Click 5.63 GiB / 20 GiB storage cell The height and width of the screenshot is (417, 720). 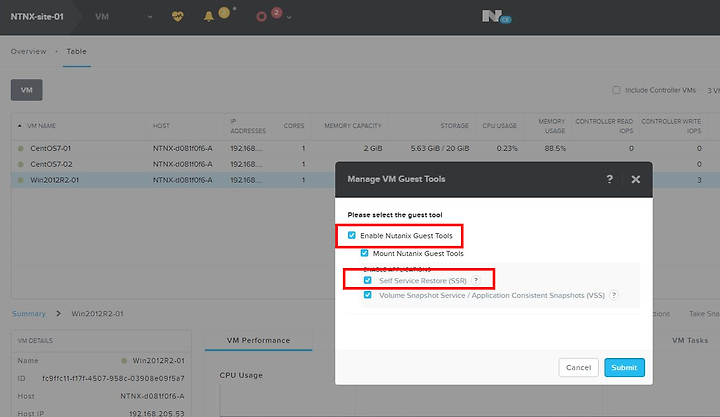click(x=440, y=148)
